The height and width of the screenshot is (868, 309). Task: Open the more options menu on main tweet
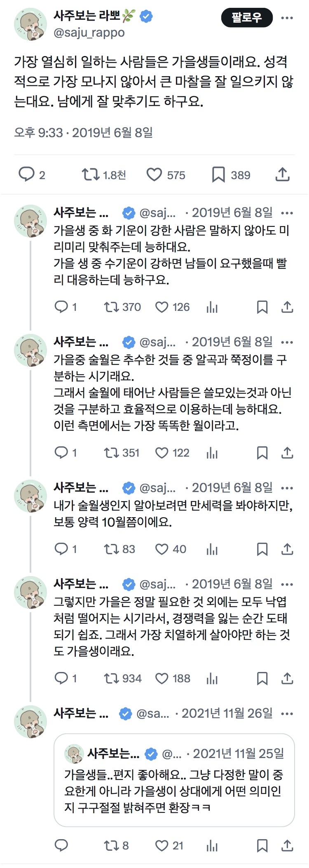click(x=287, y=18)
